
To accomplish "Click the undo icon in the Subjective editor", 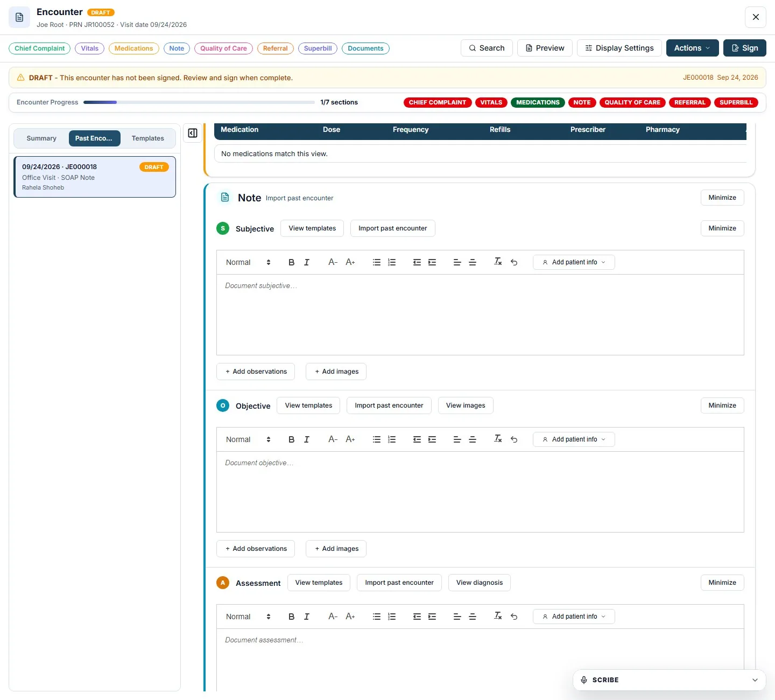I will pyautogui.click(x=514, y=262).
